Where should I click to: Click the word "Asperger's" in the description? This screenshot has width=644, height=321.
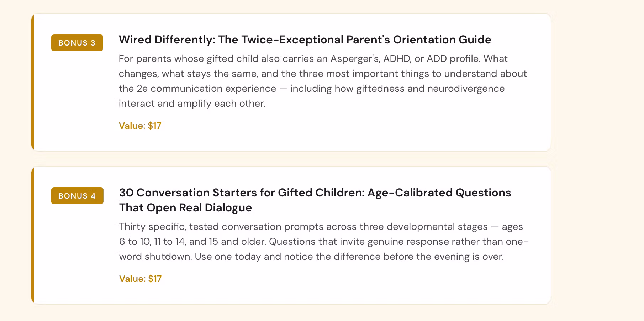coord(355,58)
